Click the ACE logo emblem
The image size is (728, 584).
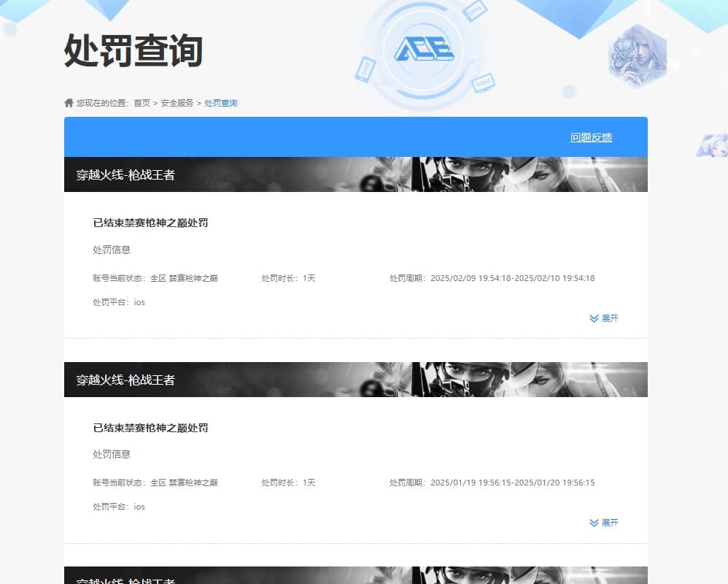[x=424, y=49]
